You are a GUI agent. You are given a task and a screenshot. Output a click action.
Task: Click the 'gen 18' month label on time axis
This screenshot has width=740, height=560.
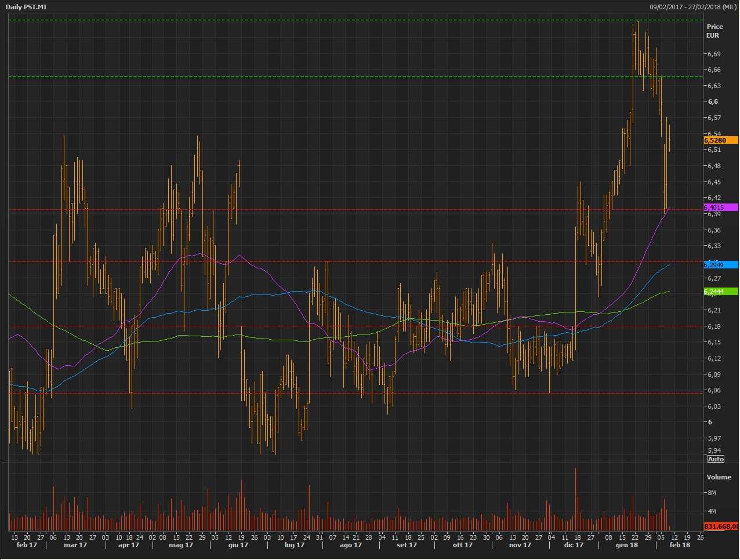click(x=626, y=545)
